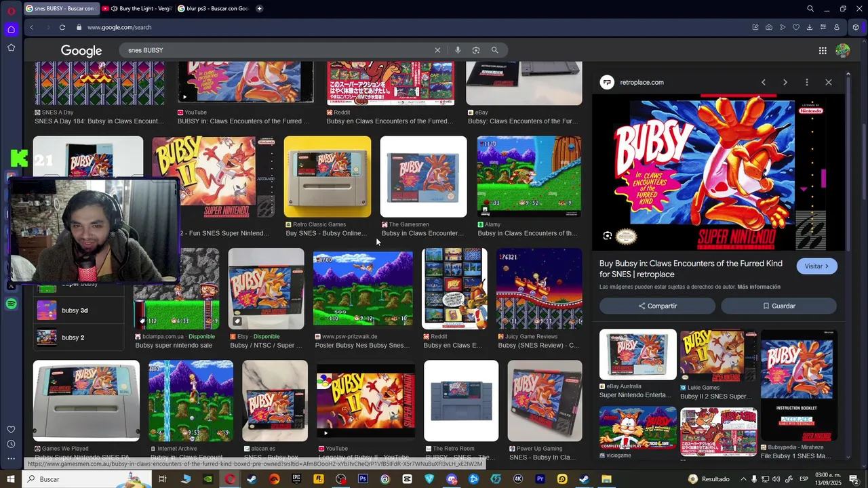The height and width of the screenshot is (488, 868).
Task: Open Opera easy setup sliders icon
Action: tap(823, 27)
